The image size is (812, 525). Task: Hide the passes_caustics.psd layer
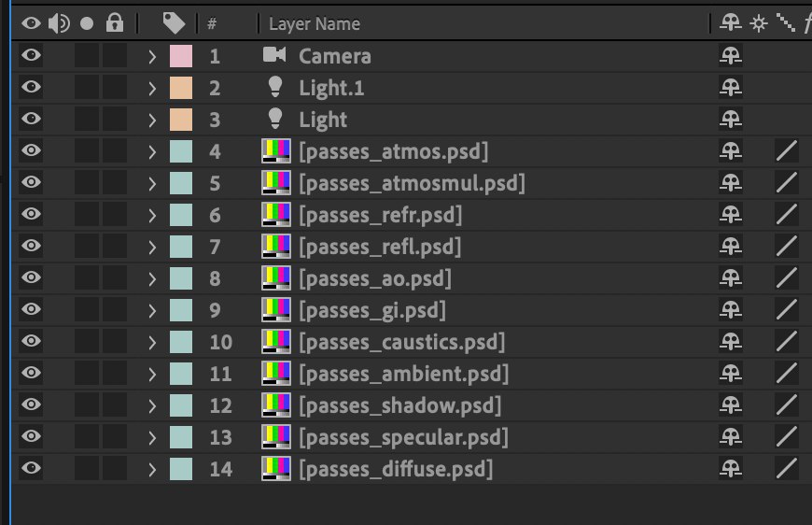point(31,341)
